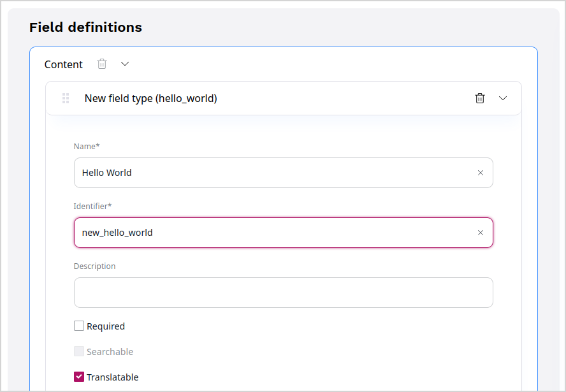Image resolution: width=566 pixels, height=392 pixels.
Task: Click the × icon inside the Identifier field
Action: tap(480, 233)
